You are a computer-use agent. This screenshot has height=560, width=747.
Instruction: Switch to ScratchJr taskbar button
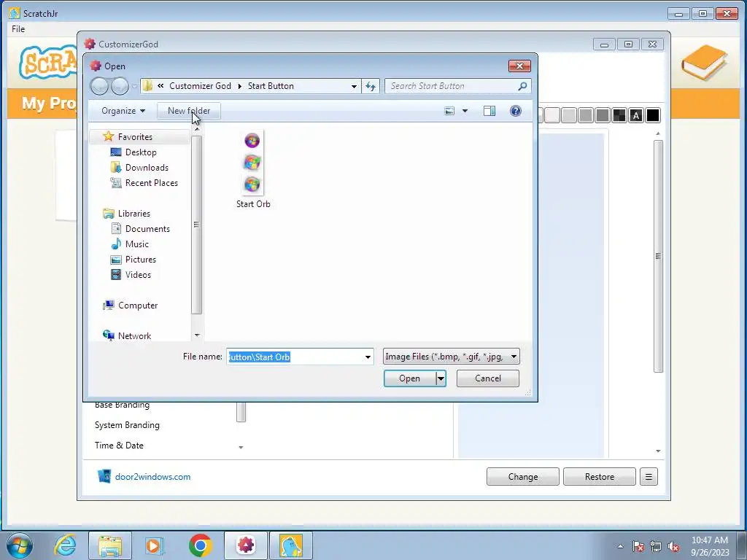291,545
